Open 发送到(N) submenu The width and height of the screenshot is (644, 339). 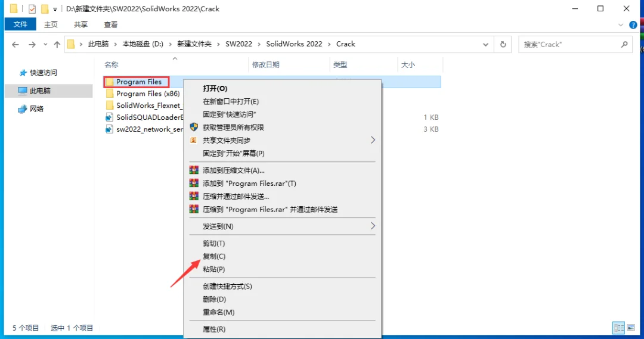click(x=282, y=226)
